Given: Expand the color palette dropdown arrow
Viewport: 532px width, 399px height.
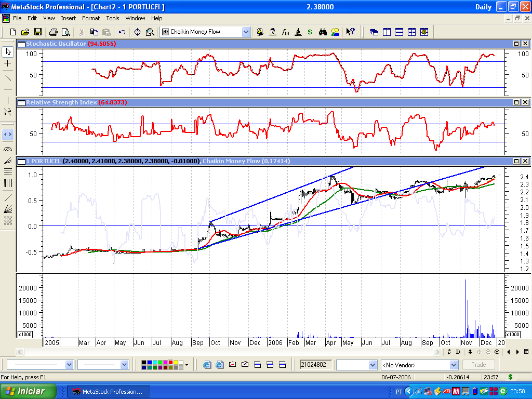Looking at the screenshot, I should pos(187,365).
